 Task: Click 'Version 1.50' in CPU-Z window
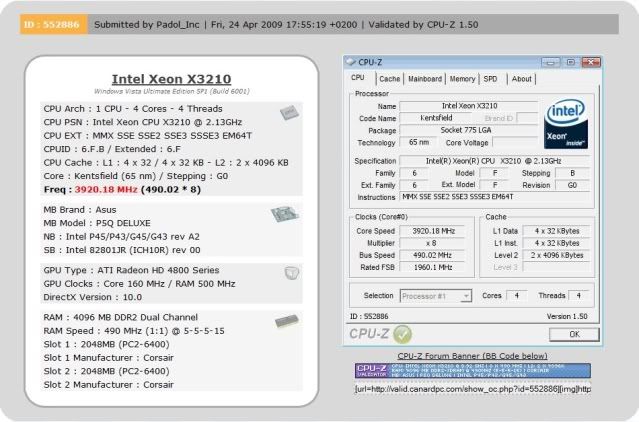tap(567, 316)
